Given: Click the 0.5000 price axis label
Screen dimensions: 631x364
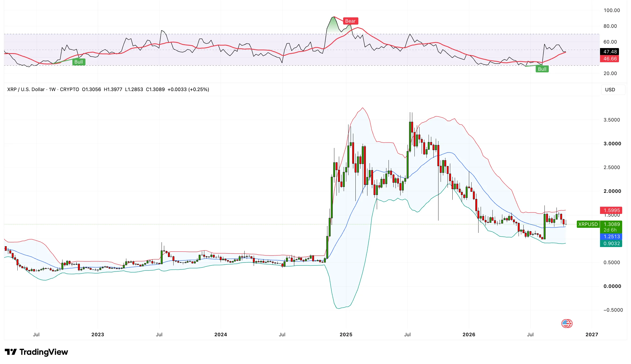Looking at the screenshot, I should click(612, 263).
